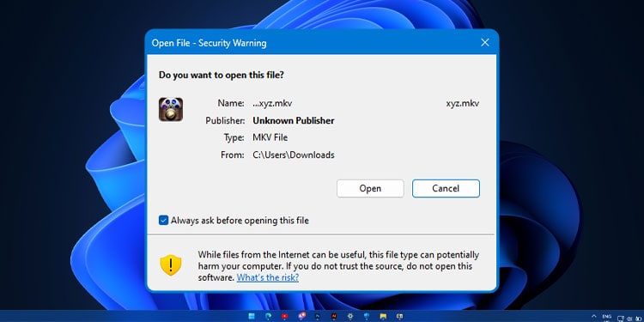Open the Adobe Illustrator taskbar icon

tap(334, 316)
